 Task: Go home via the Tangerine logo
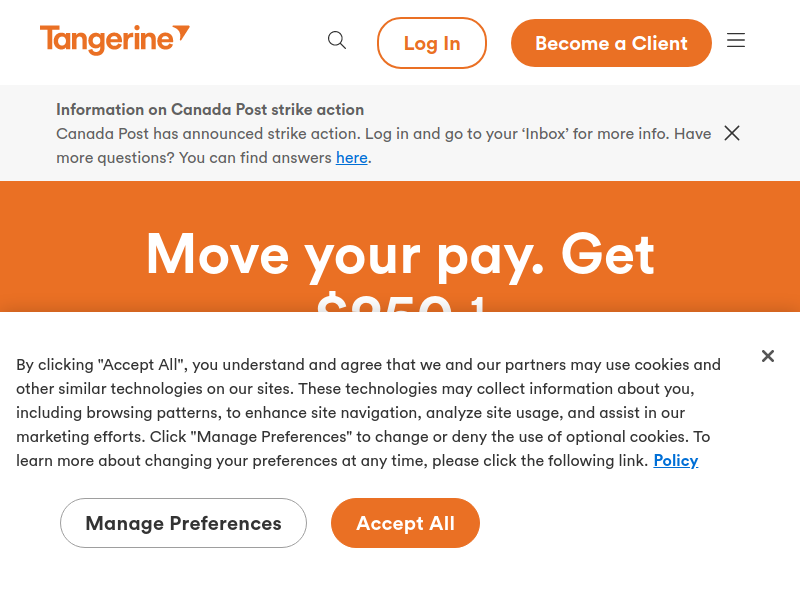pyautogui.click(x=115, y=40)
